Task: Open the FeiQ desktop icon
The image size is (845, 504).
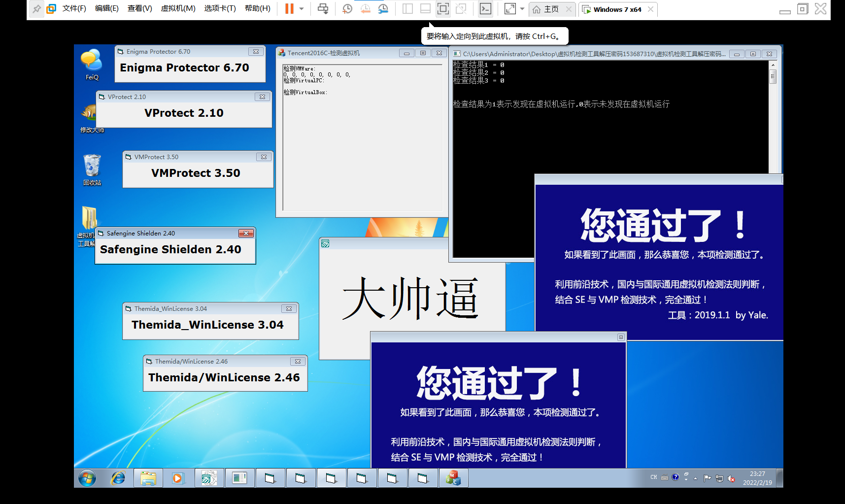Action: (92, 65)
